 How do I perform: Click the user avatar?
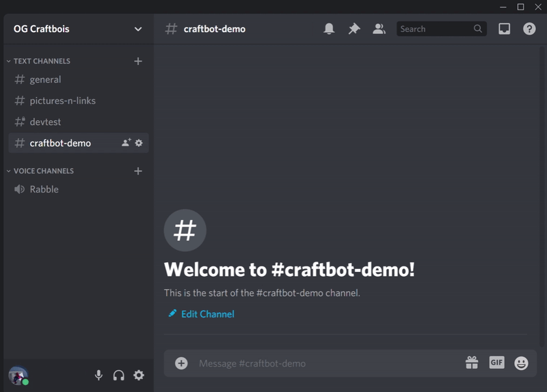[x=18, y=376]
